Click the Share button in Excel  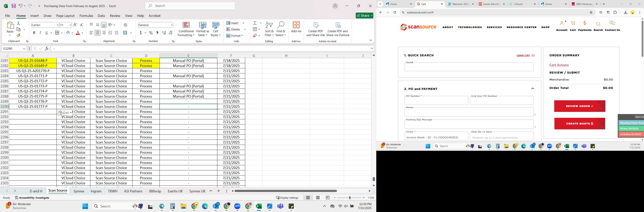[x=365, y=16]
